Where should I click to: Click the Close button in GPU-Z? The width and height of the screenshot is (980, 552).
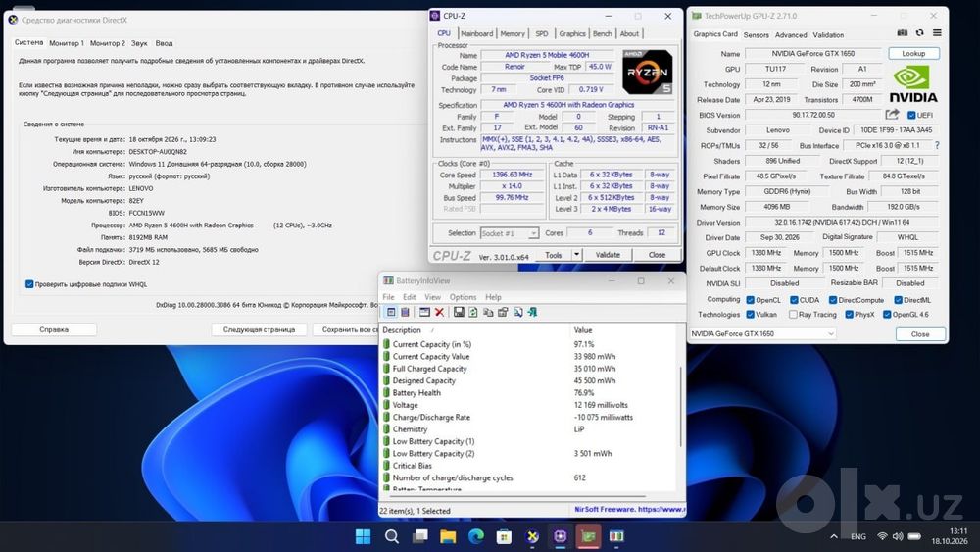tap(920, 333)
